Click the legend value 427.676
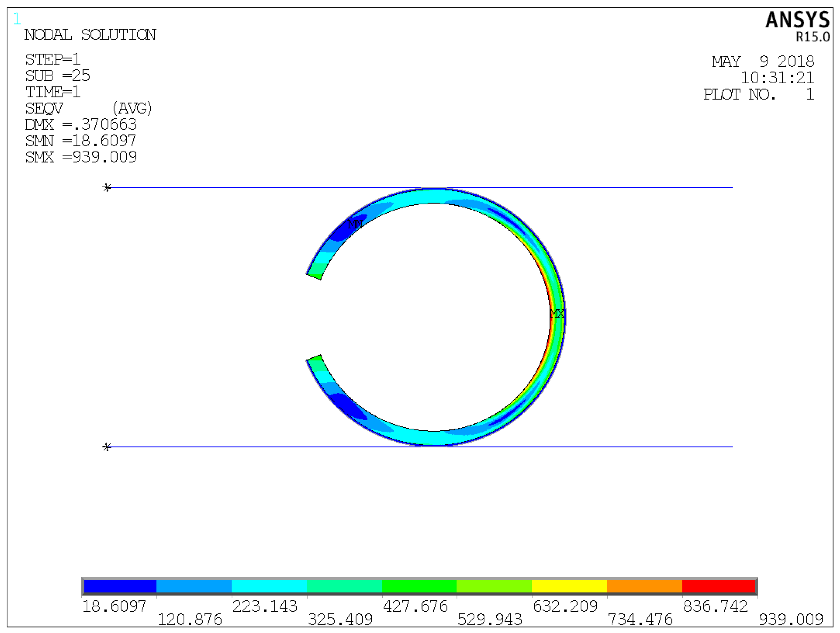This screenshot has height=633, width=840. [415, 607]
